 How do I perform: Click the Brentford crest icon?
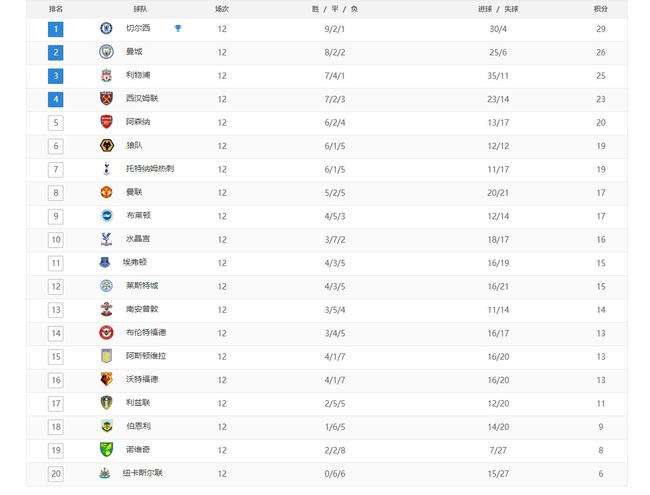click(107, 332)
